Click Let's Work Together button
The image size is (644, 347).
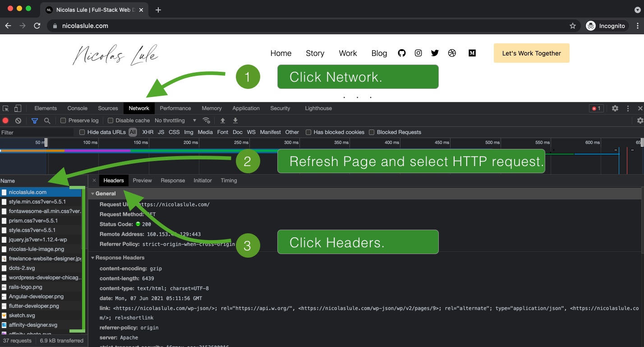pyautogui.click(x=532, y=53)
